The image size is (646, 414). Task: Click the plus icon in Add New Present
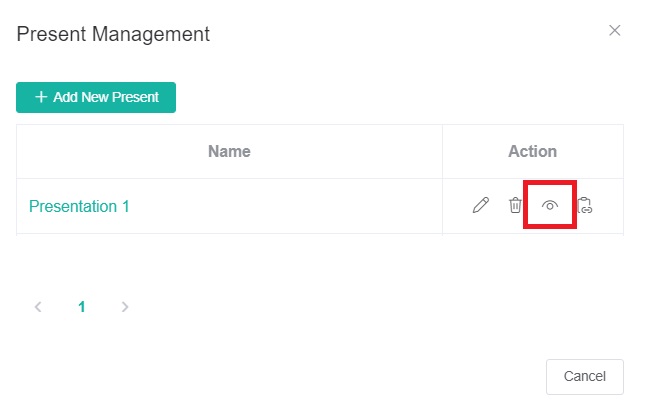[41, 97]
